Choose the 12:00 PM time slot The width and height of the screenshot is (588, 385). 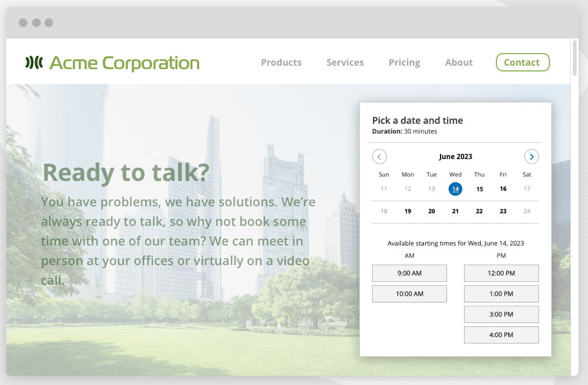(502, 273)
